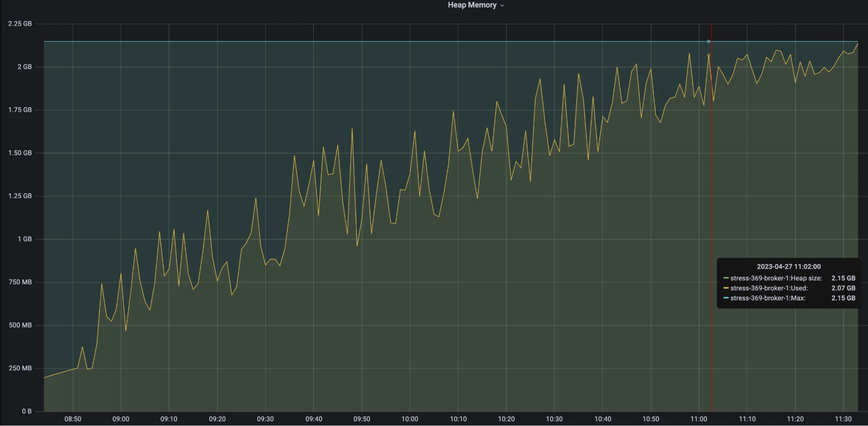
Task: Click the yellow Used series color swatch
Action: [726, 288]
